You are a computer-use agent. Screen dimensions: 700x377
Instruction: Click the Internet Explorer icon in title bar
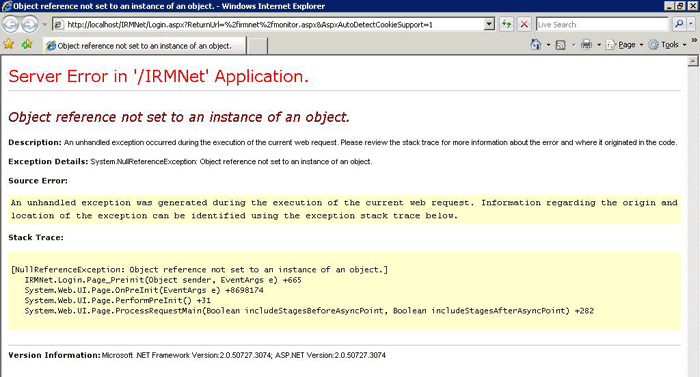[x=7, y=6]
